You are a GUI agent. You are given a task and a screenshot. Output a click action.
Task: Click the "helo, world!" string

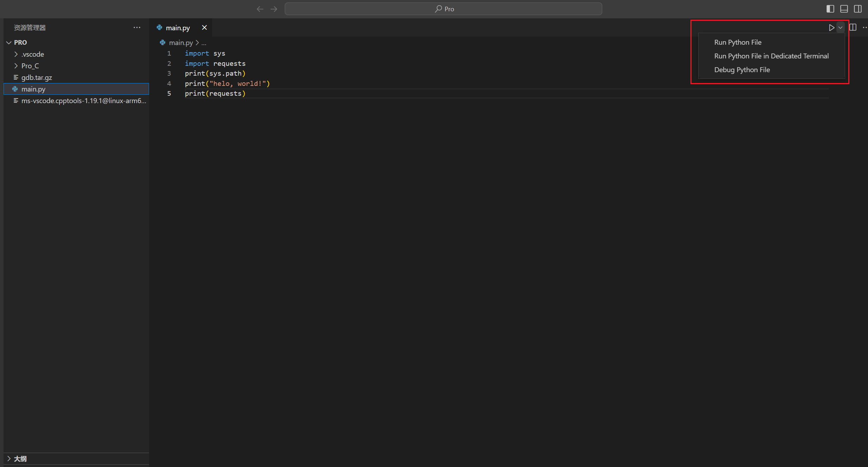pyautogui.click(x=238, y=83)
